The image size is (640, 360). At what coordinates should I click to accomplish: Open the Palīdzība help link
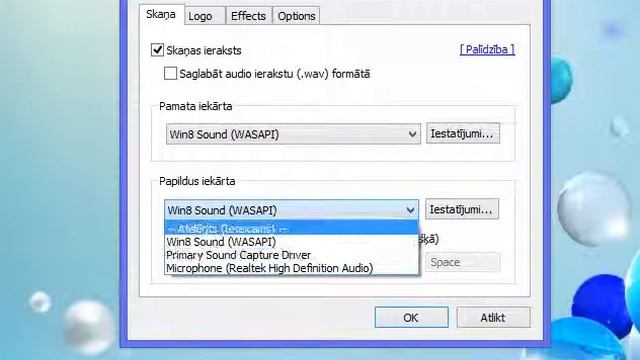tap(487, 49)
